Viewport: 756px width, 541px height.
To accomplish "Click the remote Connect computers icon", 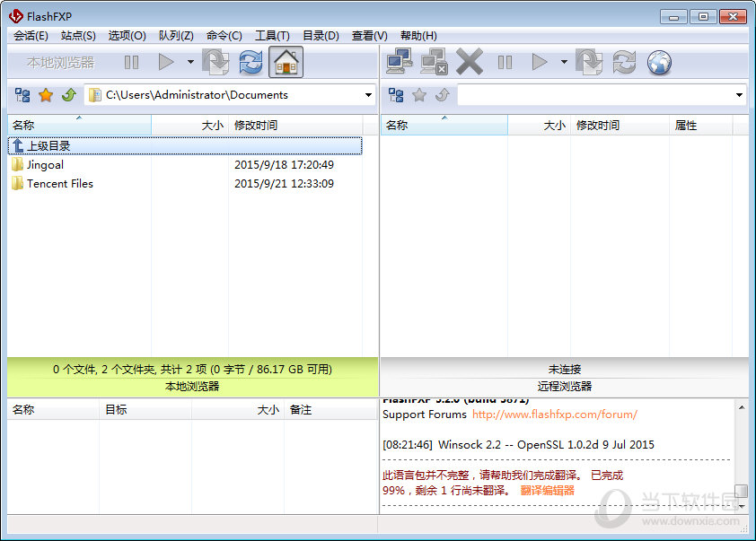I will coord(400,62).
